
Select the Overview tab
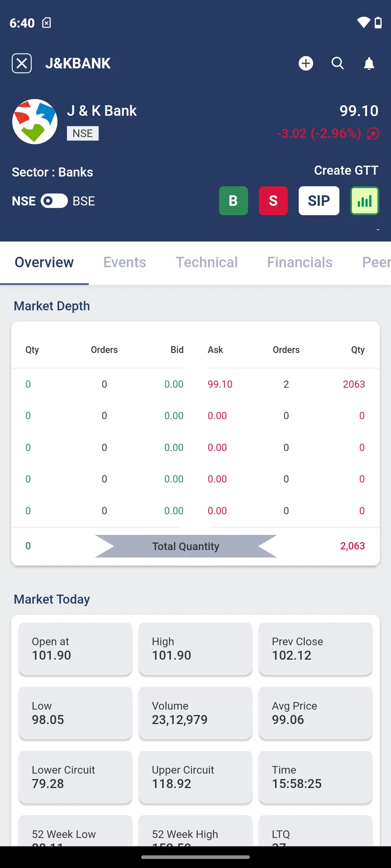coord(44,263)
